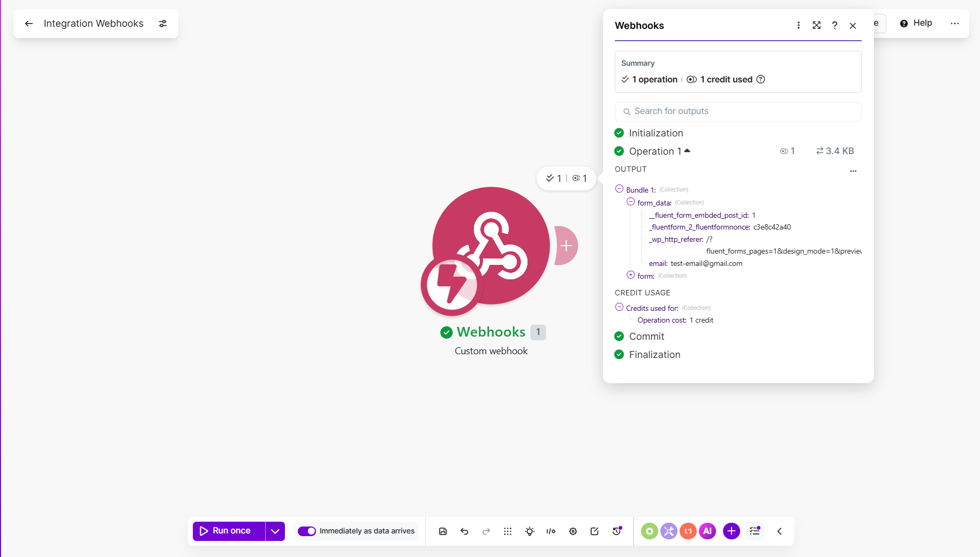The width and height of the screenshot is (980, 557).
Task: Open the AI assistant icon
Action: [707, 531]
